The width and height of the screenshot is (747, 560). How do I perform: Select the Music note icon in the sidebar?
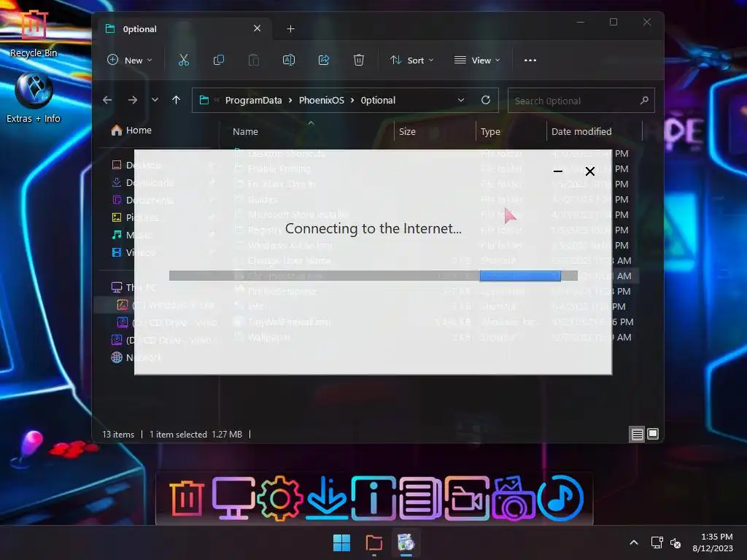click(117, 235)
